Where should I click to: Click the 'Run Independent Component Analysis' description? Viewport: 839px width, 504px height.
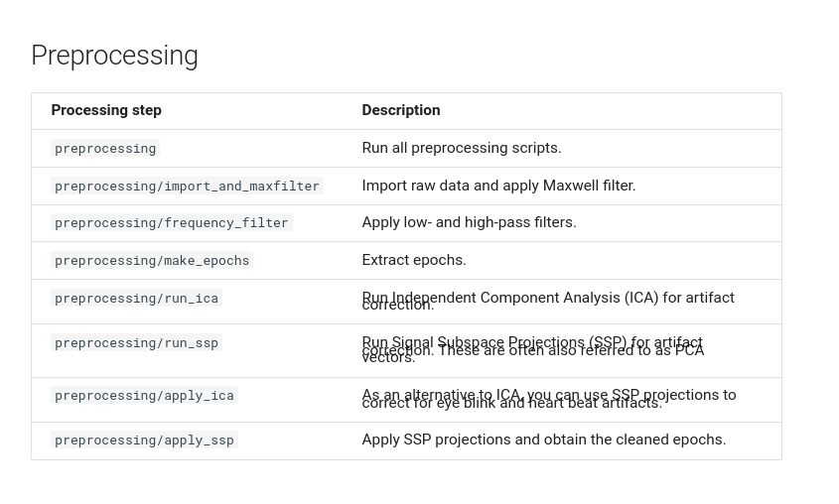click(548, 301)
